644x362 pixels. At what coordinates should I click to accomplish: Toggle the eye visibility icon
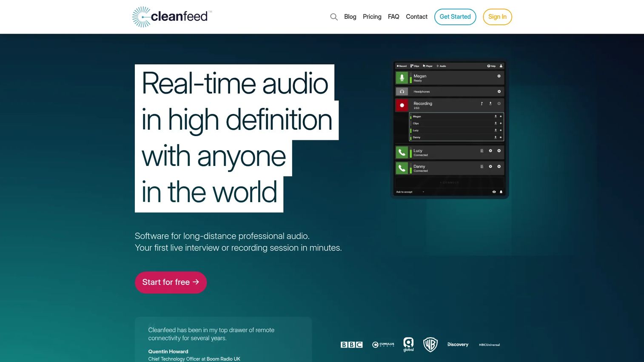coord(494,192)
